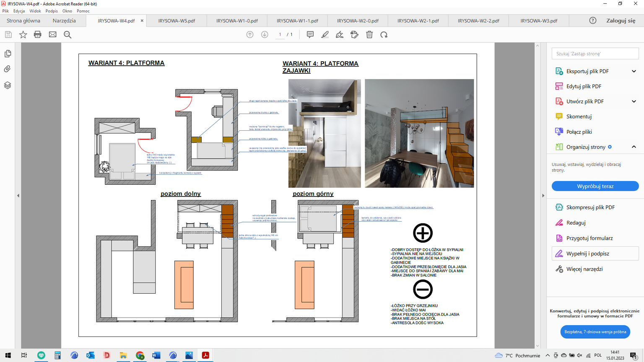Expand the Eksportuj plik PDF options
The image size is (644, 362).
click(x=634, y=71)
